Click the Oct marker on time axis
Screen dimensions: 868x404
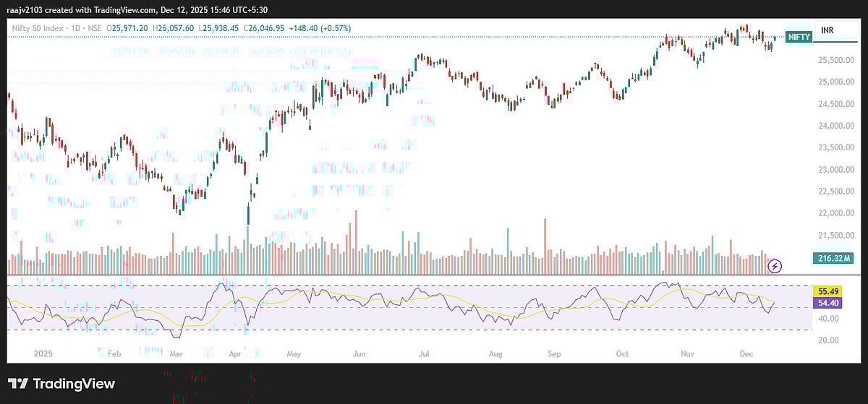pos(622,355)
